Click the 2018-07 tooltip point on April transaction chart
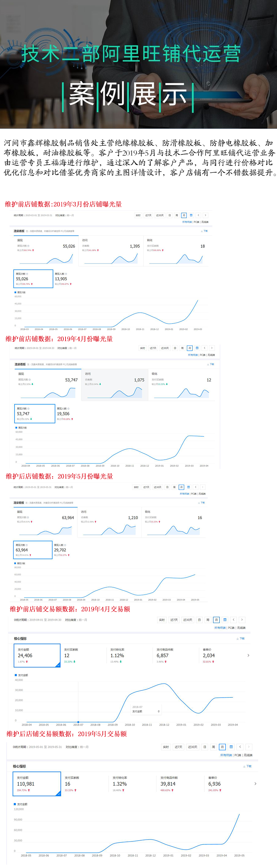277x868 pixels. (x=78, y=722)
